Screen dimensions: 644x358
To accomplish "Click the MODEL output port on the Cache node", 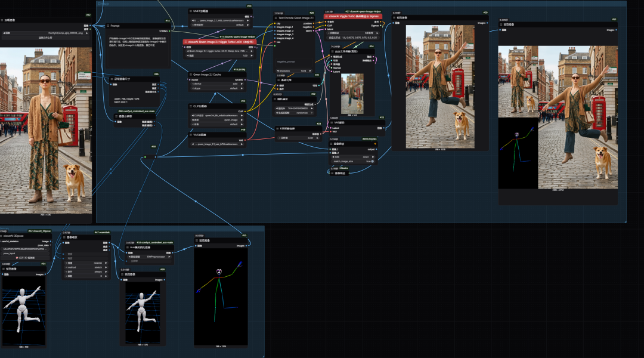I will (x=246, y=80).
